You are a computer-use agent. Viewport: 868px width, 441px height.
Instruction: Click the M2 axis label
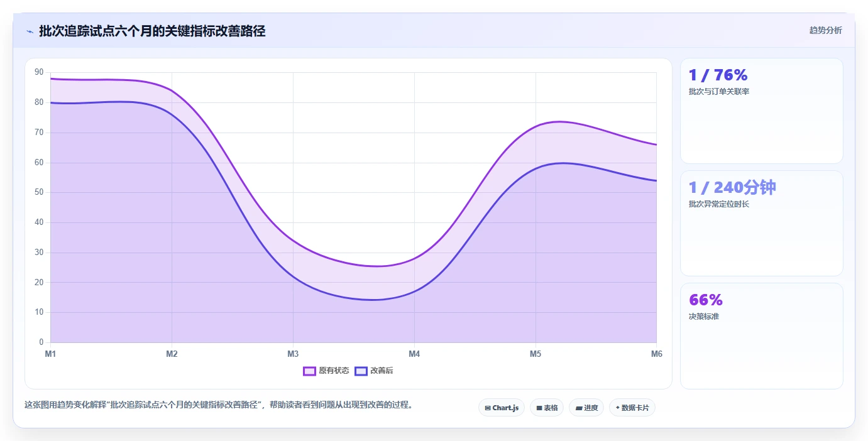(172, 354)
